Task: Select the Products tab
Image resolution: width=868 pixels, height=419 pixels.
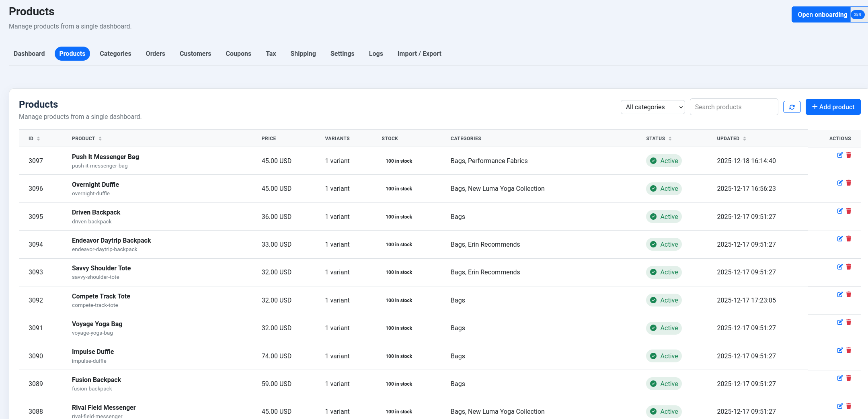Action: point(72,53)
